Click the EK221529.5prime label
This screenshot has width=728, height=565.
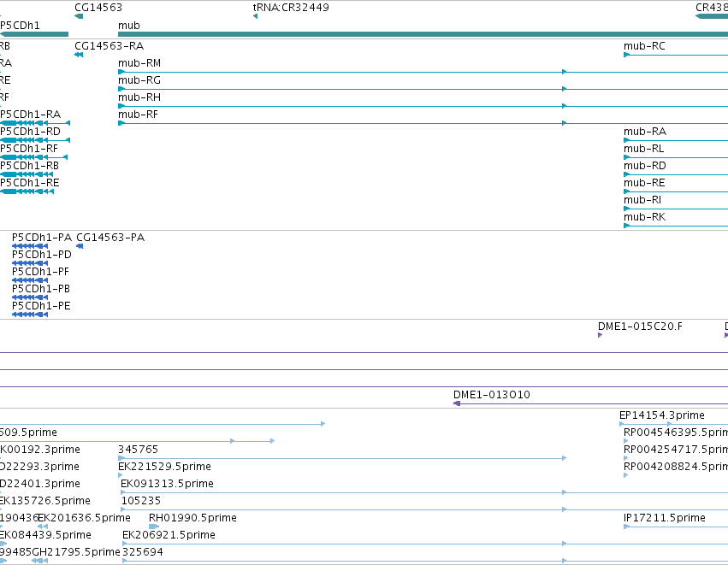(x=165, y=467)
